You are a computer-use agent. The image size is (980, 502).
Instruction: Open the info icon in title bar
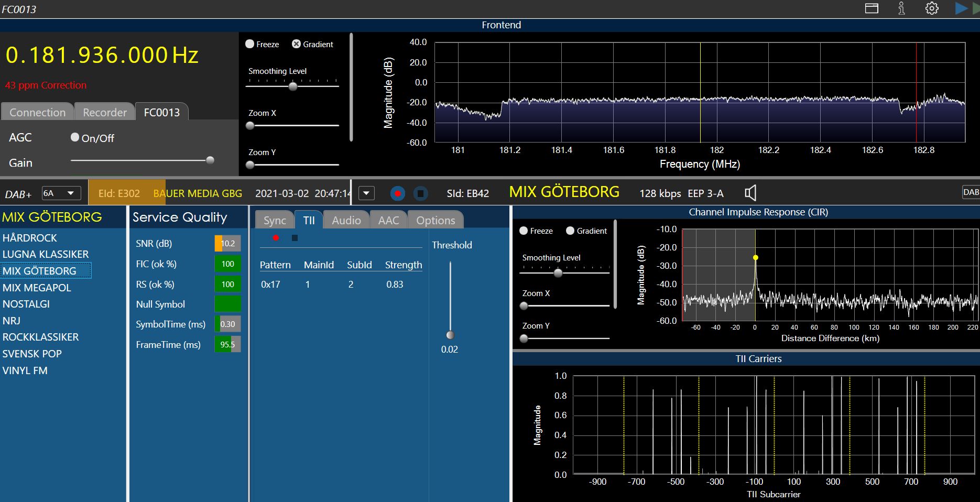(x=901, y=8)
